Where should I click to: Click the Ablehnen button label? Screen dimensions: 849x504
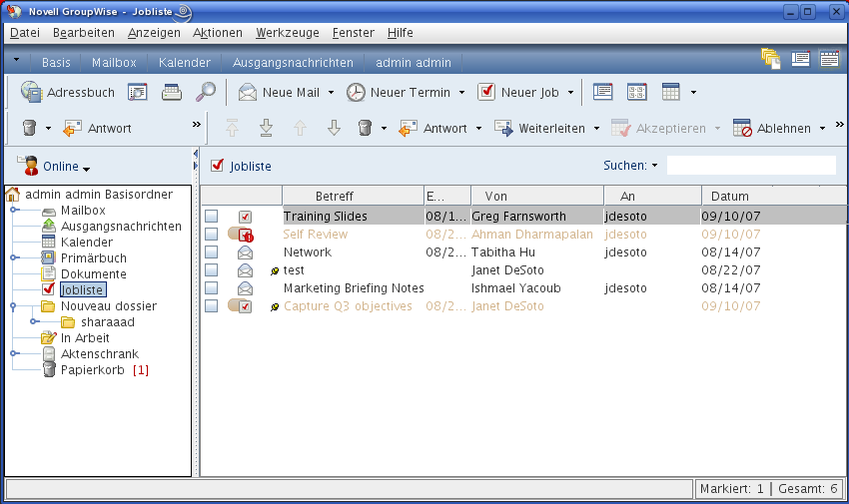tap(783, 129)
